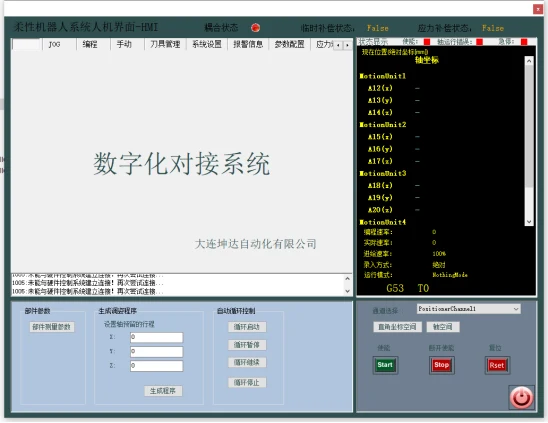Click message log scroll up arrow

[x=347, y=279]
